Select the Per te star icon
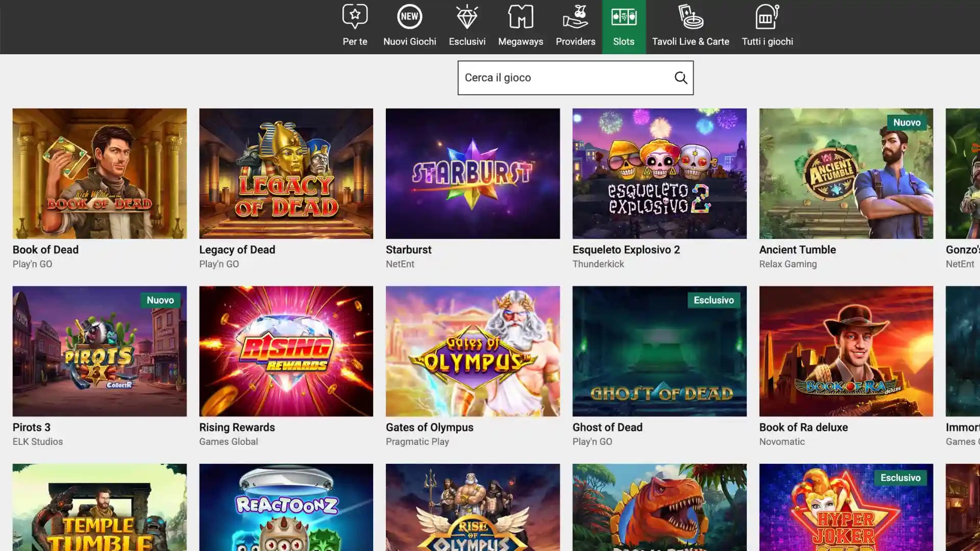Viewport: 980px width, 551px height. click(x=355, y=16)
